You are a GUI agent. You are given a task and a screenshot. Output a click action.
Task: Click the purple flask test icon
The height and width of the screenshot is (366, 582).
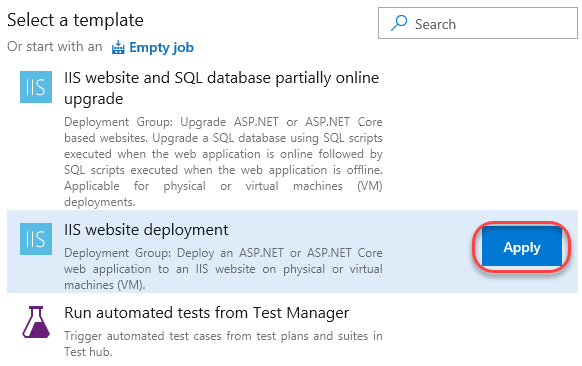36,322
